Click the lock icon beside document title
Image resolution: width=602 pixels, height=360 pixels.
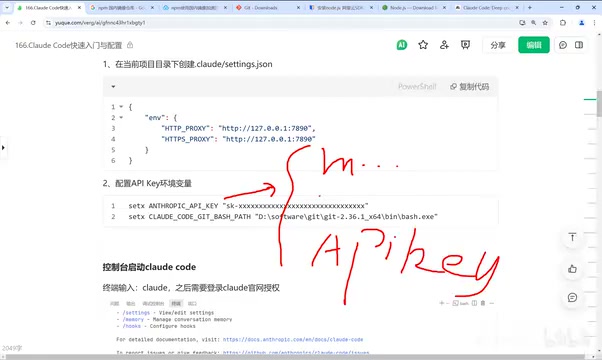(130, 45)
